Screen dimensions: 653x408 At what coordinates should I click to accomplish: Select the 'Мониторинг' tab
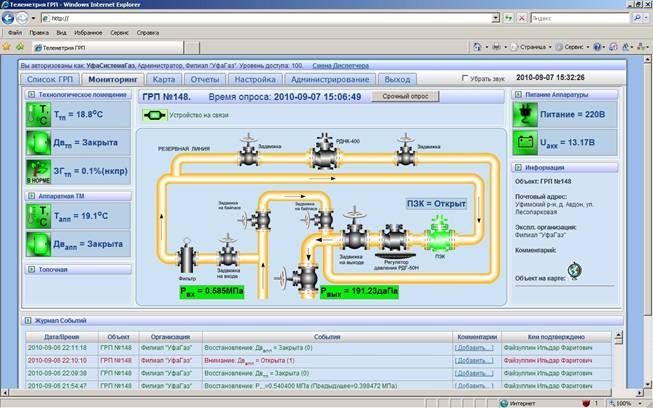tap(113, 79)
